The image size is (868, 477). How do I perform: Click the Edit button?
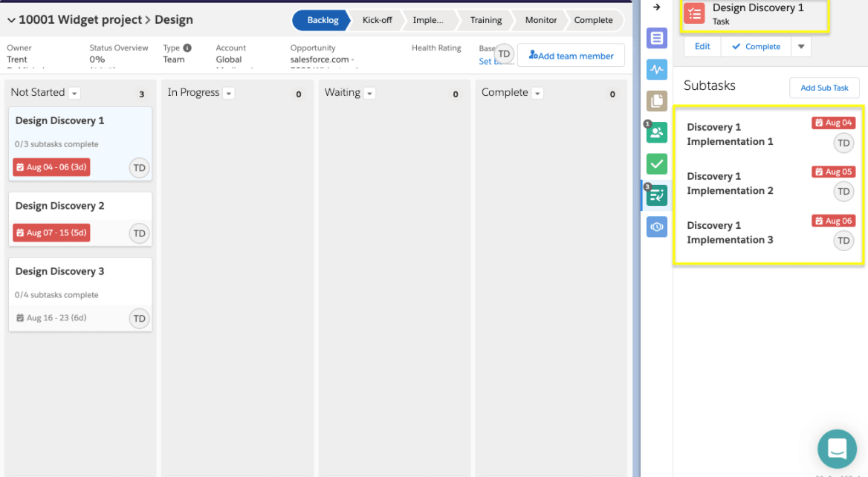tap(702, 47)
